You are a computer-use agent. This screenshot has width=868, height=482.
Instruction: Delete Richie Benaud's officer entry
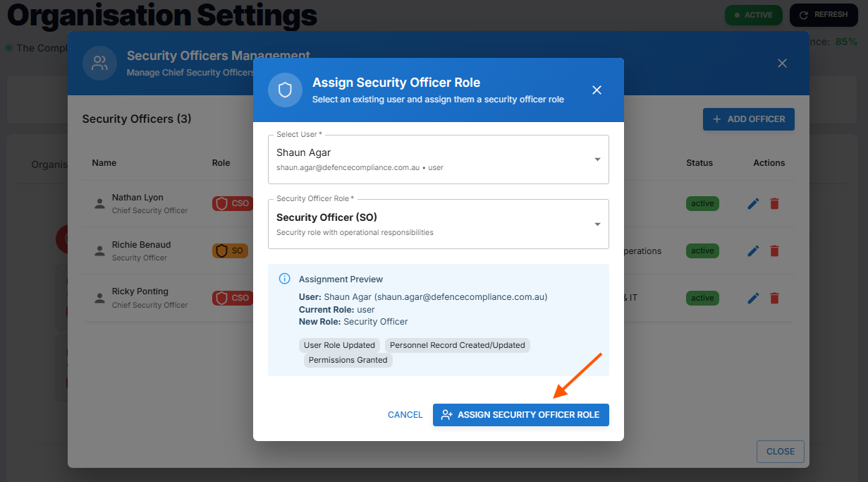pos(774,251)
